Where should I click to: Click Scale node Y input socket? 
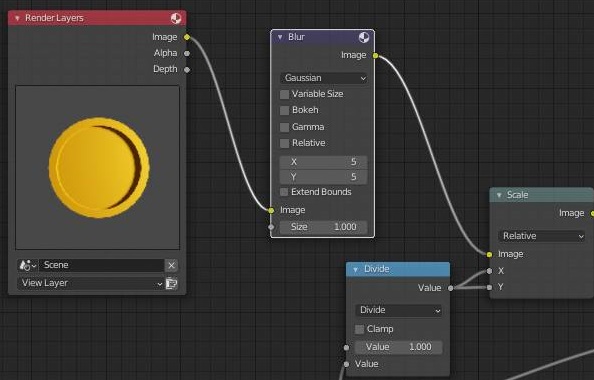[489, 288]
